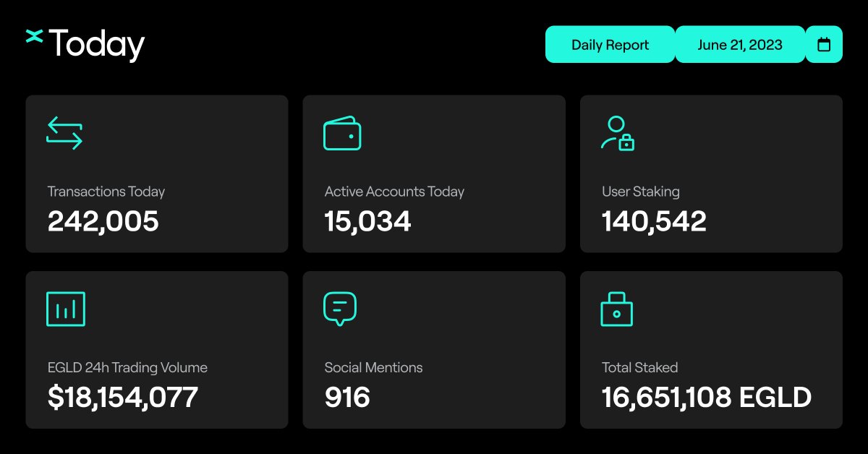Click the EGLD 24h Trading Volume label

coord(127,367)
